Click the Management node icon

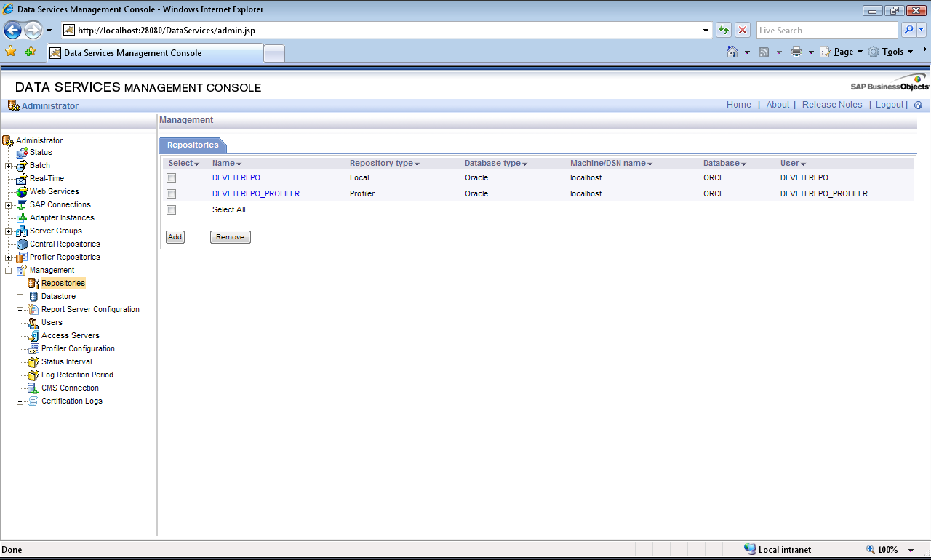tap(22, 271)
